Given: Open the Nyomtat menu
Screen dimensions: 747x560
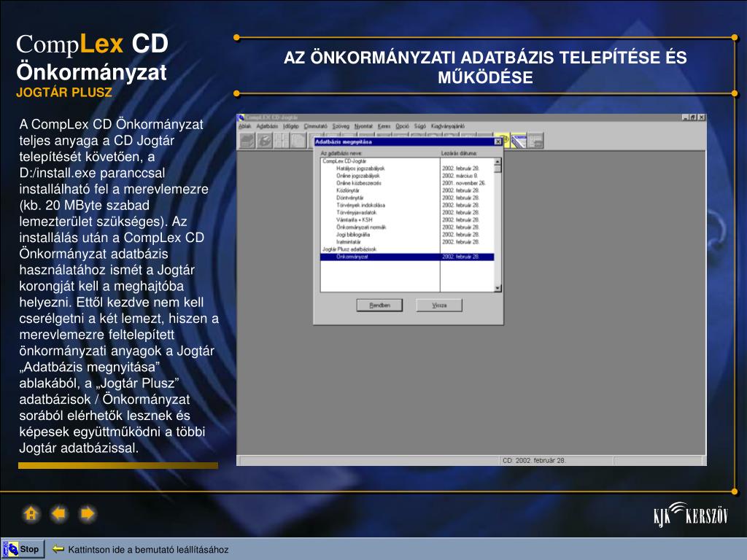Looking at the screenshot, I should coord(363,126).
